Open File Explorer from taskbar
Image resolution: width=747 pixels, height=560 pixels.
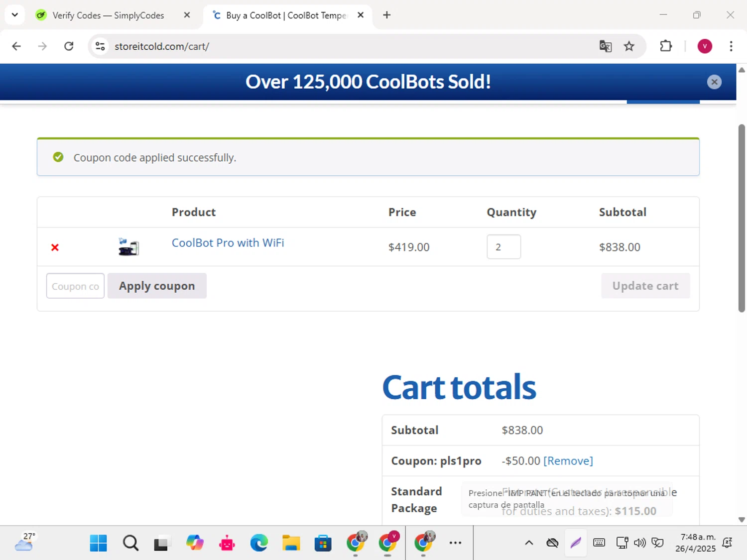point(291,543)
